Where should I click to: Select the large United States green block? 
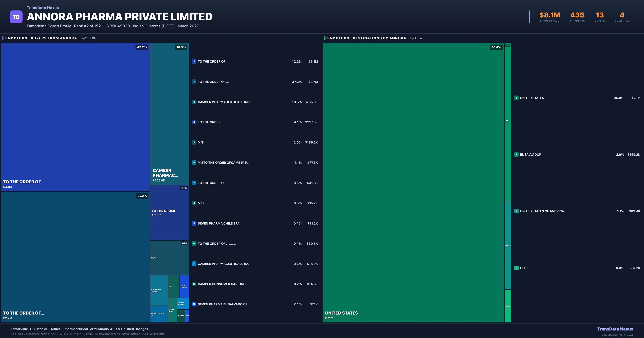pos(413,183)
